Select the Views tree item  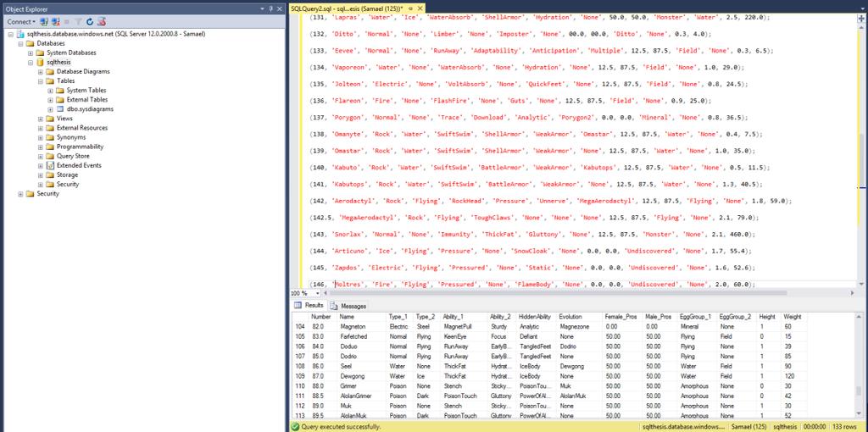pyautogui.click(x=64, y=119)
